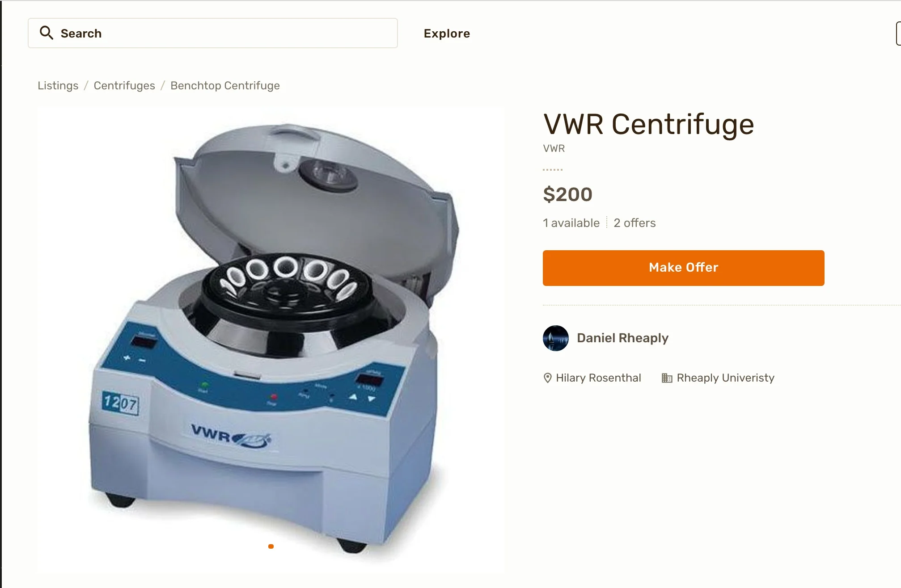901x588 pixels.
Task: Click the organization building icon
Action: [x=667, y=378]
